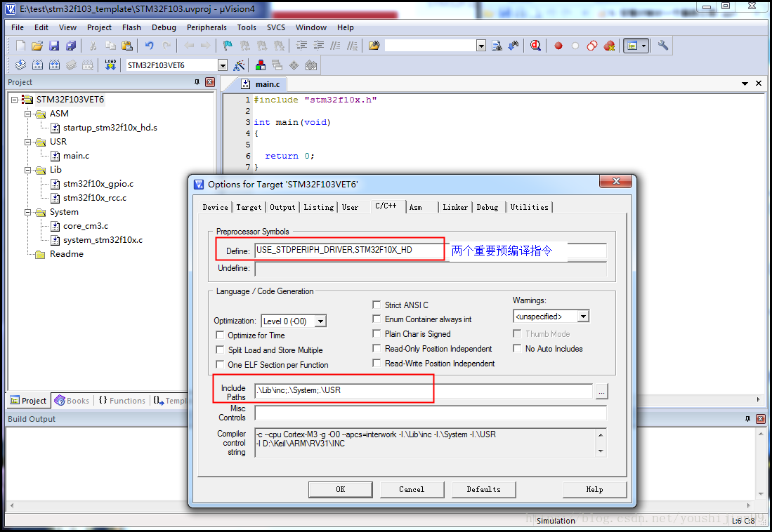Switch to the Linker tab
The image size is (772, 532).
(454, 207)
